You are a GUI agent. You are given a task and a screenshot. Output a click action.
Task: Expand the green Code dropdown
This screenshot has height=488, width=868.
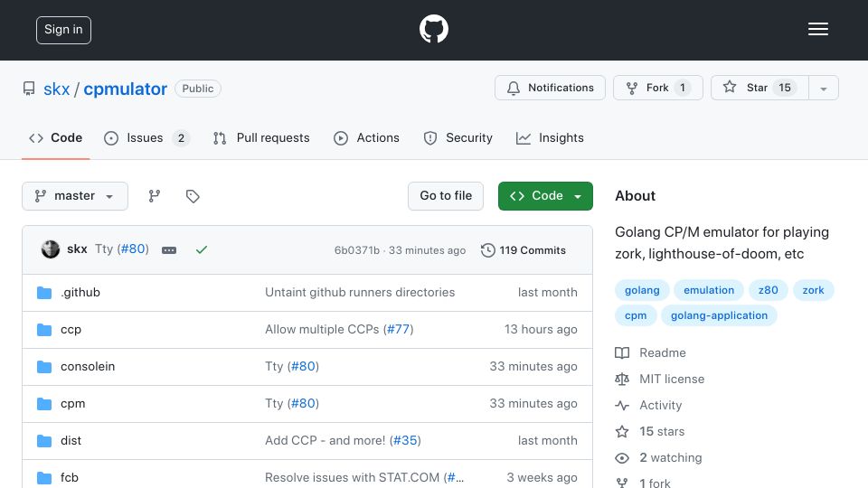coord(545,196)
